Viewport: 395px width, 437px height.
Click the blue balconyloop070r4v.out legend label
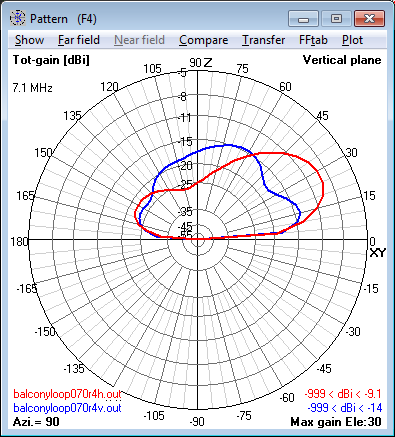click(x=67, y=408)
